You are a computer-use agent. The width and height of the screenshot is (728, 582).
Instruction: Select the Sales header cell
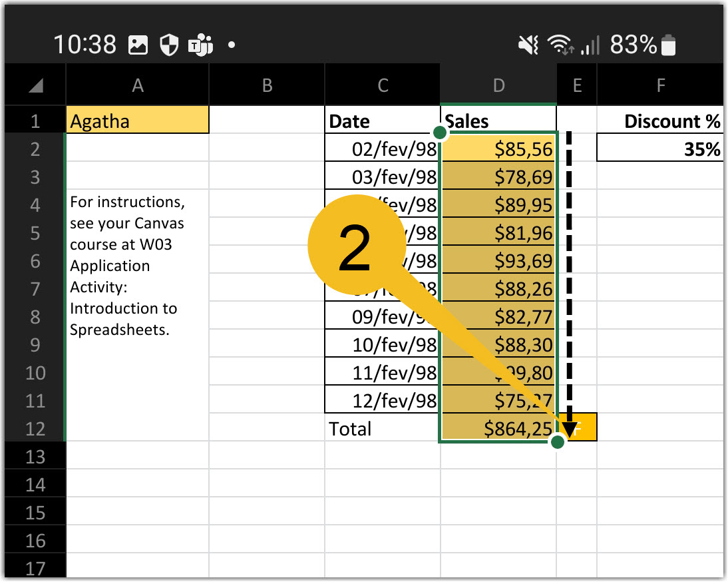pos(498,121)
